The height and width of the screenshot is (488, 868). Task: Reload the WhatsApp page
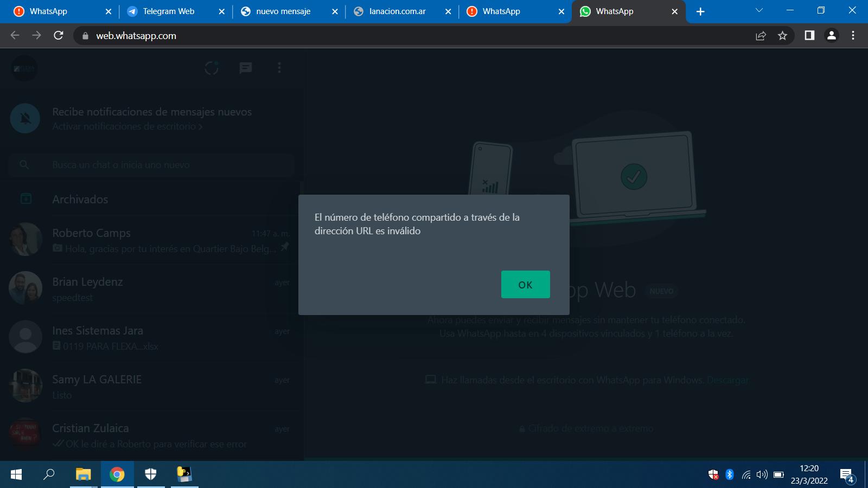(x=59, y=35)
